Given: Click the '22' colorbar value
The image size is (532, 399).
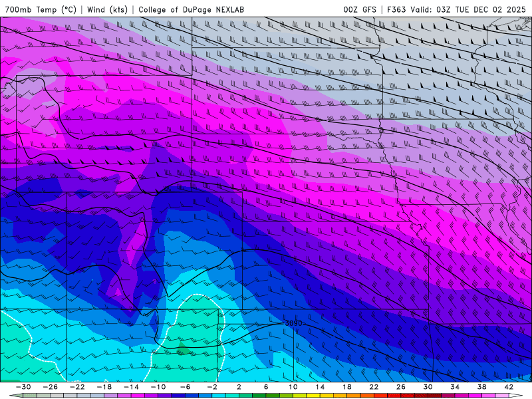Looking at the screenshot, I should click(x=374, y=387).
